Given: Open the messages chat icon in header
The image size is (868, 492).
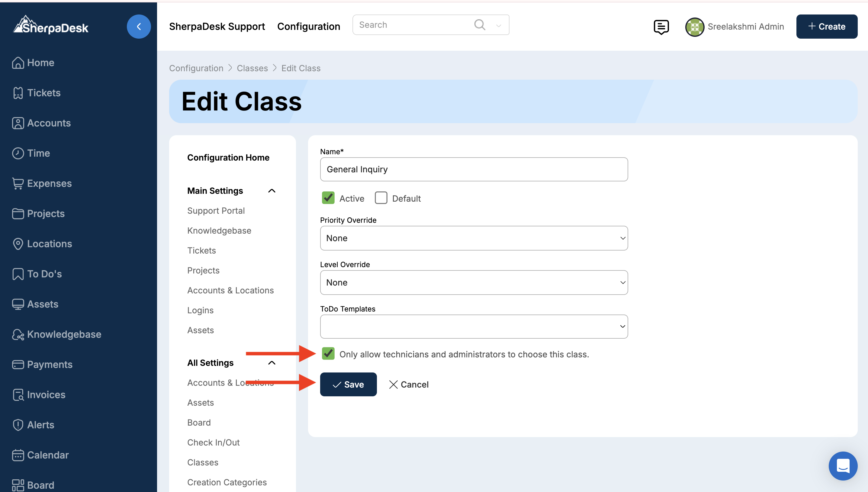Looking at the screenshot, I should [661, 27].
